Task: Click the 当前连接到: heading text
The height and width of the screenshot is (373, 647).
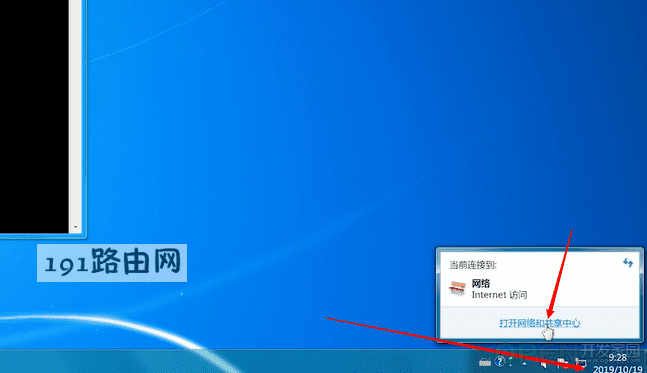Action: pos(473,265)
